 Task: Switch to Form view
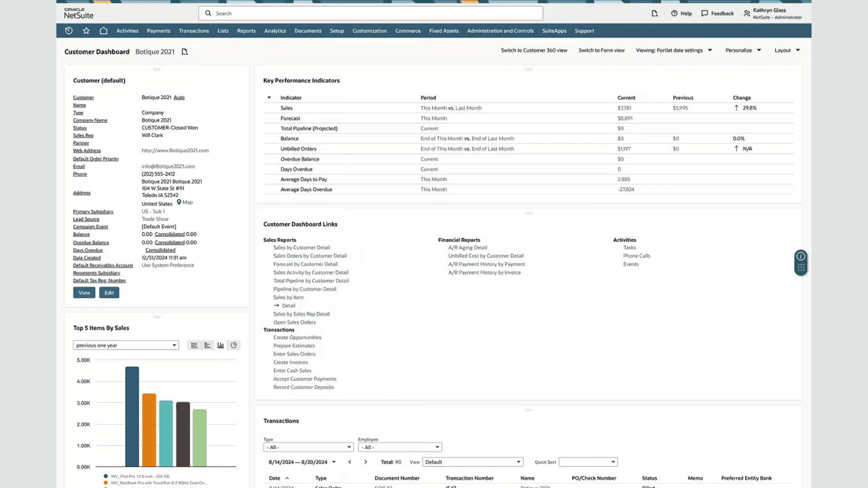tap(601, 50)
